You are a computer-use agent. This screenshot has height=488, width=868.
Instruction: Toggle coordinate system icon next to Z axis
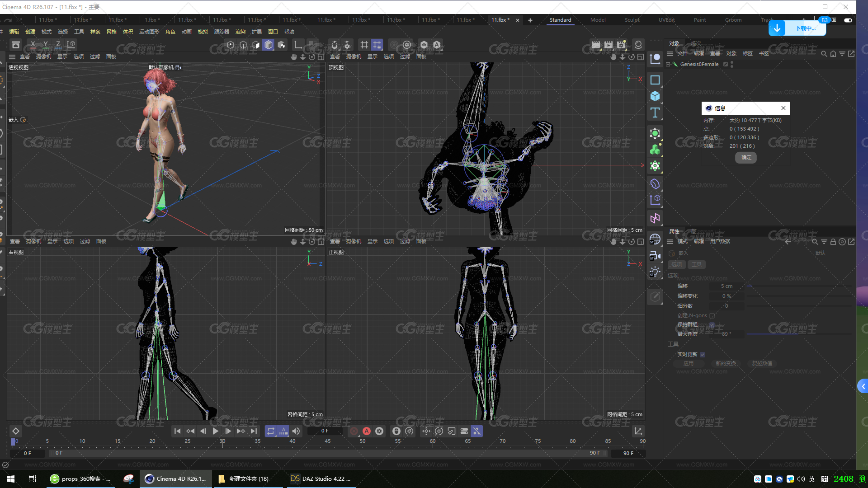coord(71,45)
